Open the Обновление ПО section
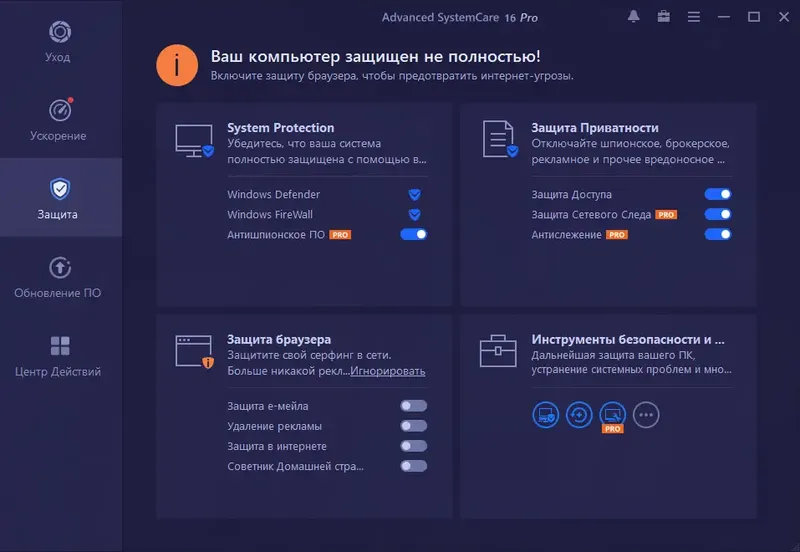This screenshot has width=800, height=552. click(60, 276)
